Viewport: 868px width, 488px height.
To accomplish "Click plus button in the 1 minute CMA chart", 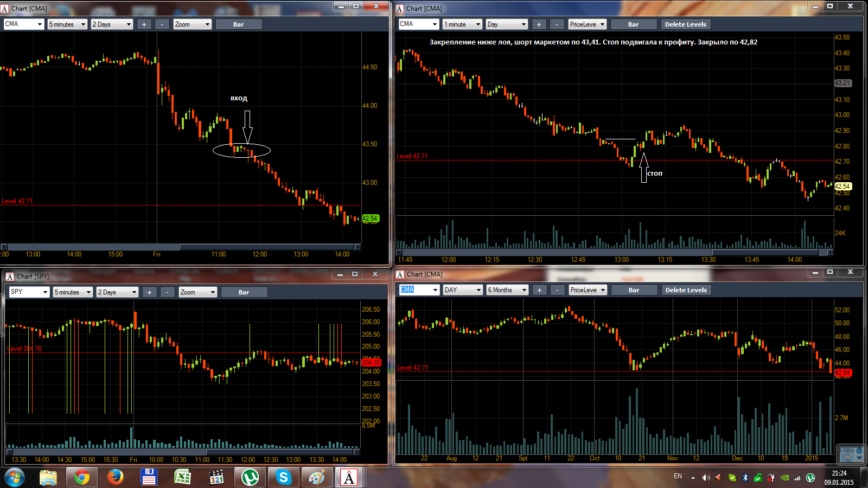I will 539,24.
